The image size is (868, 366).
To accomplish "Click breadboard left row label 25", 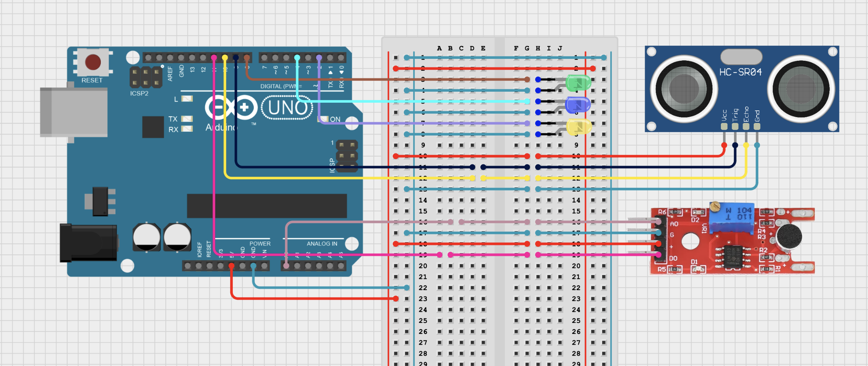I will [x=423, y=320].
